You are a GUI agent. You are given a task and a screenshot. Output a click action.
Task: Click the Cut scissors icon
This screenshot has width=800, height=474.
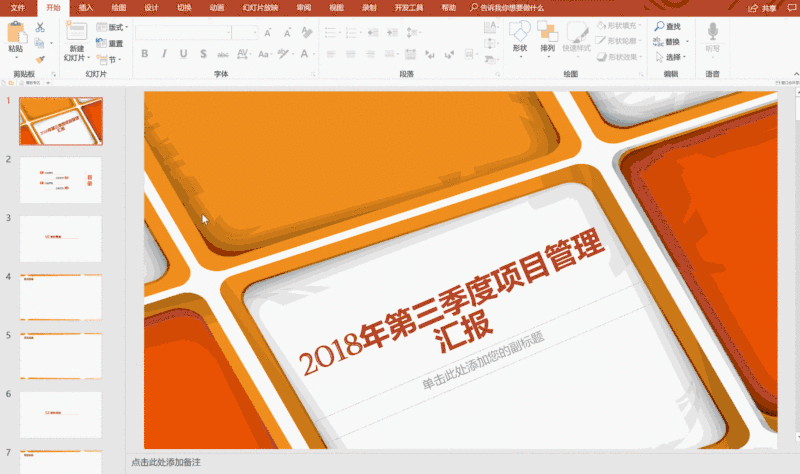(x=40, y=28)
